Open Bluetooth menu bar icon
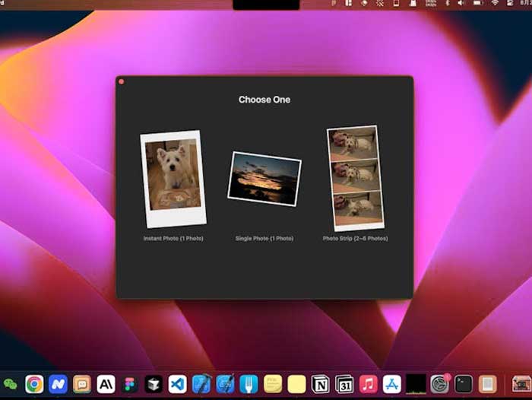The height and width of the screenshot is (400, 532). coord(448,3)
